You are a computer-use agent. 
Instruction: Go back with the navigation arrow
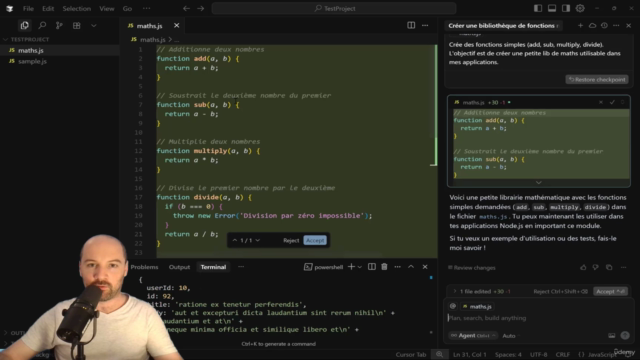186,8
